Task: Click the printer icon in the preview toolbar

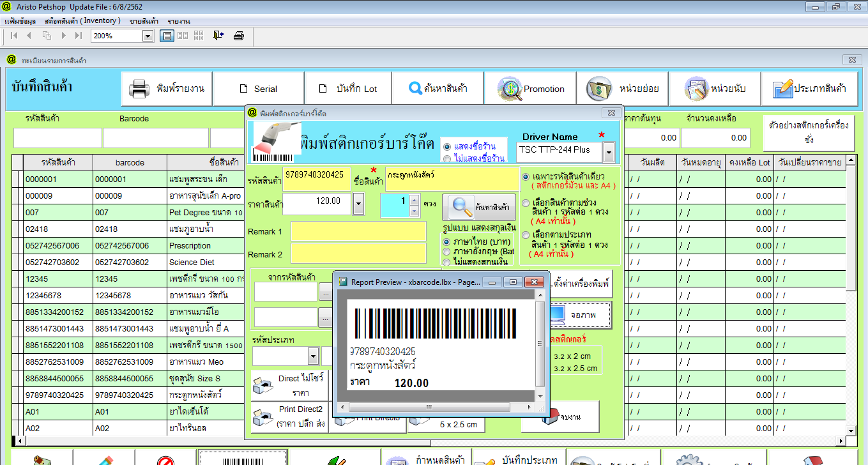Action: coord(239,36)
